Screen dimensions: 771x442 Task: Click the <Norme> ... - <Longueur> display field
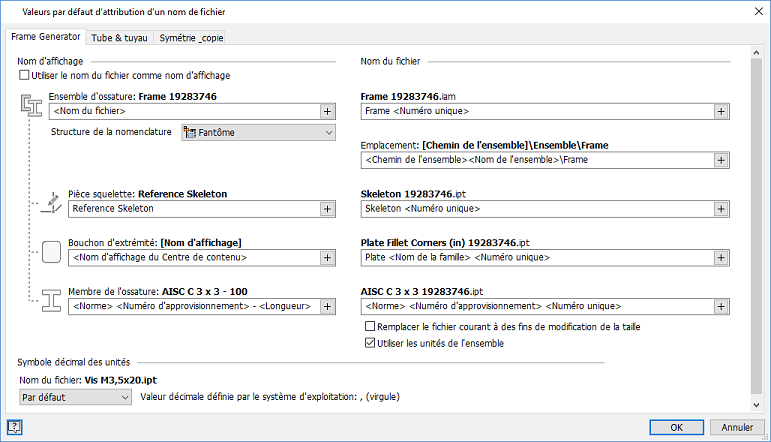click(194, 306)
